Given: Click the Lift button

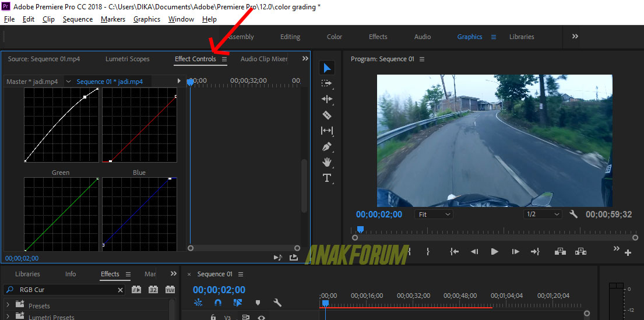Looking at the screenshot, I should tap(560, 251).
